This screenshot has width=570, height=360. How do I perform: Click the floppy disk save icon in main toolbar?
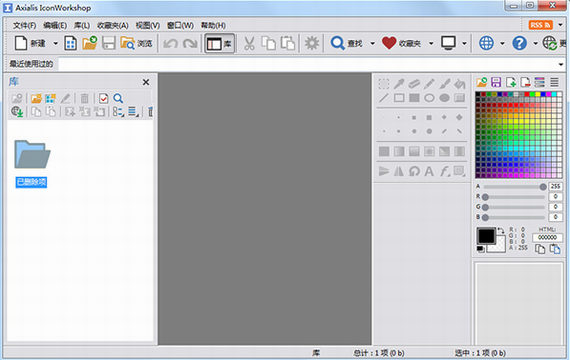point(109,43)
